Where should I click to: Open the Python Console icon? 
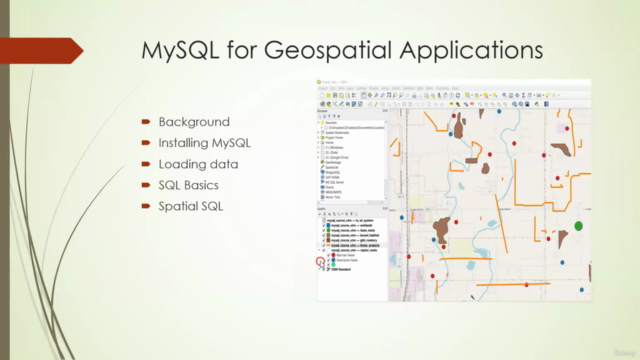[537, 104]
